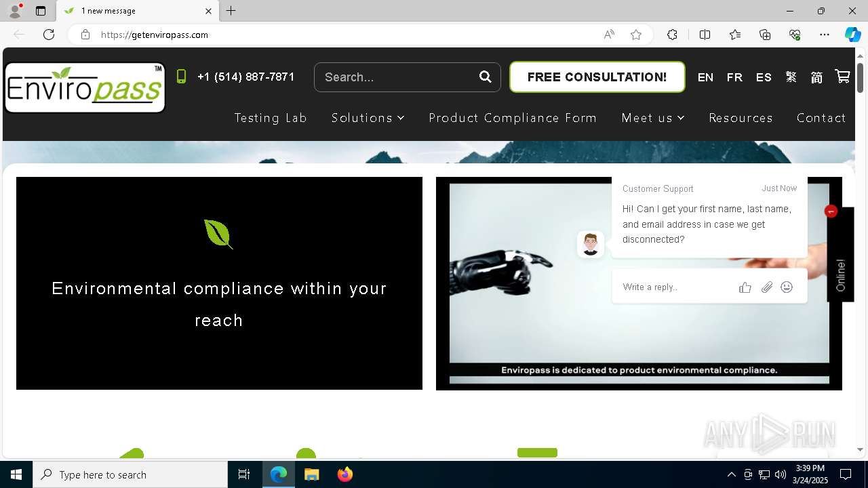This screenshot has height=488, width=868.
Task: Open the browser profile icon
Action: tap(15, 11)
